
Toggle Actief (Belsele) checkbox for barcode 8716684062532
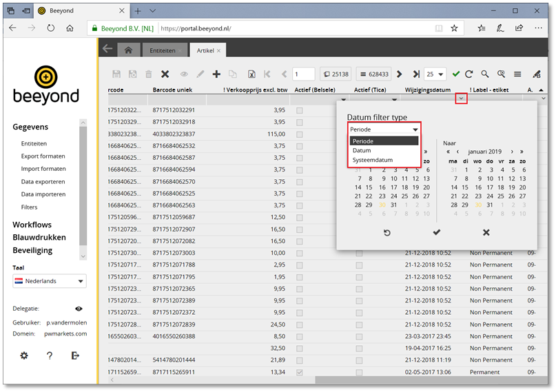point(300,146)
